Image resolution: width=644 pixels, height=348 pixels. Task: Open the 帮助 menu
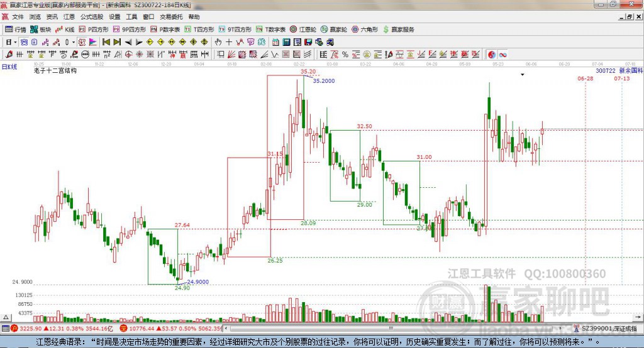(194, 17)
